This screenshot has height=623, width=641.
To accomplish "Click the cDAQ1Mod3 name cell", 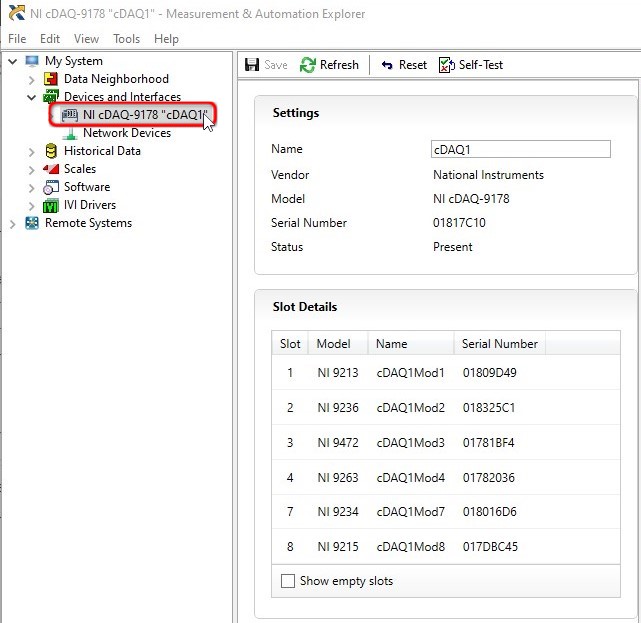I will (410, 443).
